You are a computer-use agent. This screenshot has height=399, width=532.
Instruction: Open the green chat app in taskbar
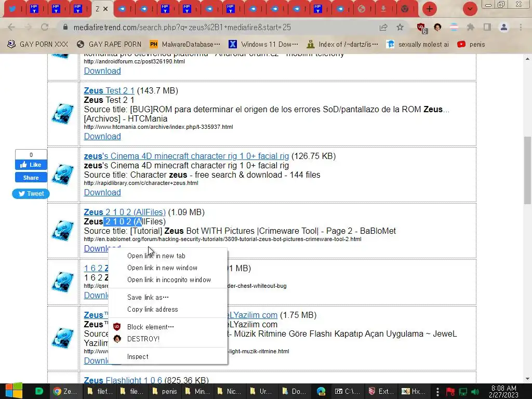39,391
